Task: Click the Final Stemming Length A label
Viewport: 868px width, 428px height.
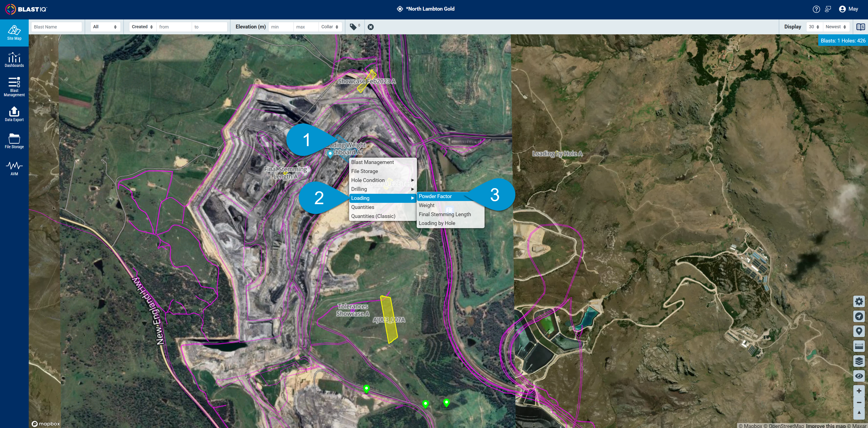Action: pos(285,173)
